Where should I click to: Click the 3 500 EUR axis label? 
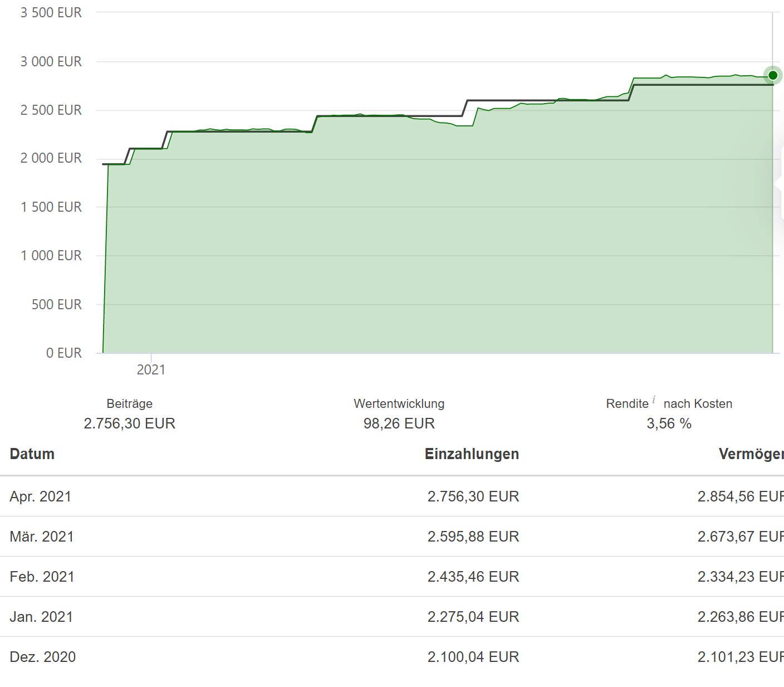tap(51, 13)
